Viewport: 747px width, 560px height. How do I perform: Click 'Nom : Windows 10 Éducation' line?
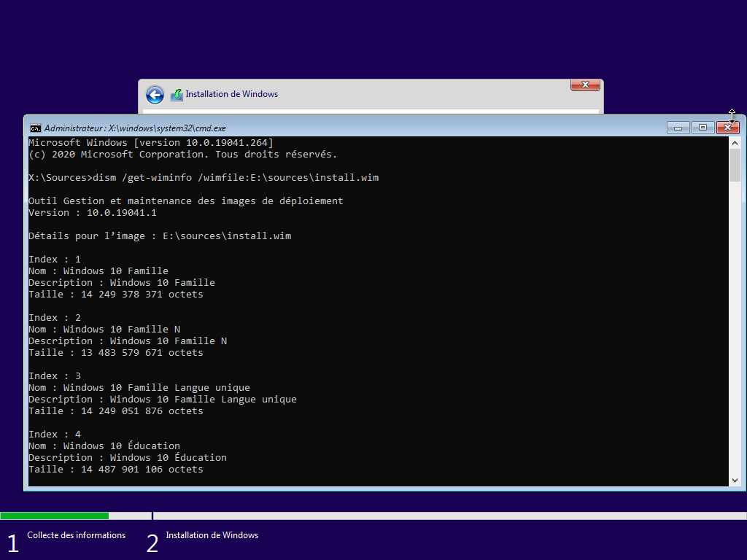click(x=104, y=446)
